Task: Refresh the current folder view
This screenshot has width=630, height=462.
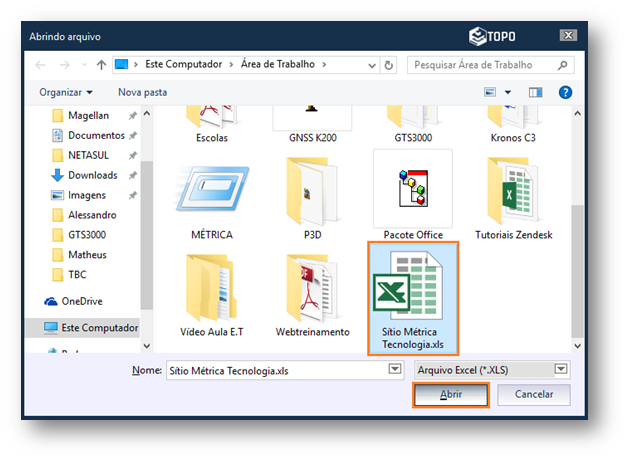Action: [x=388, y=64]
